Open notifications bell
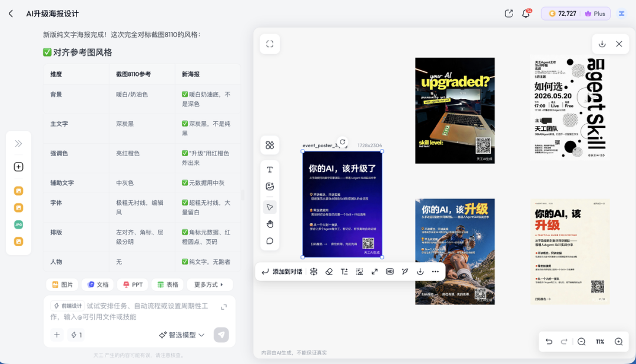Viewport: 636px width, 364px height. (x=526, y=14)
